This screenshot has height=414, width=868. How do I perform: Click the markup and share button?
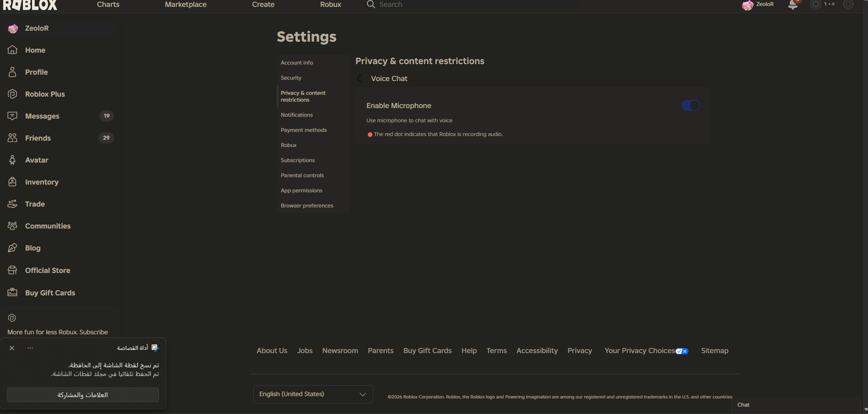[x=83, y=395]
